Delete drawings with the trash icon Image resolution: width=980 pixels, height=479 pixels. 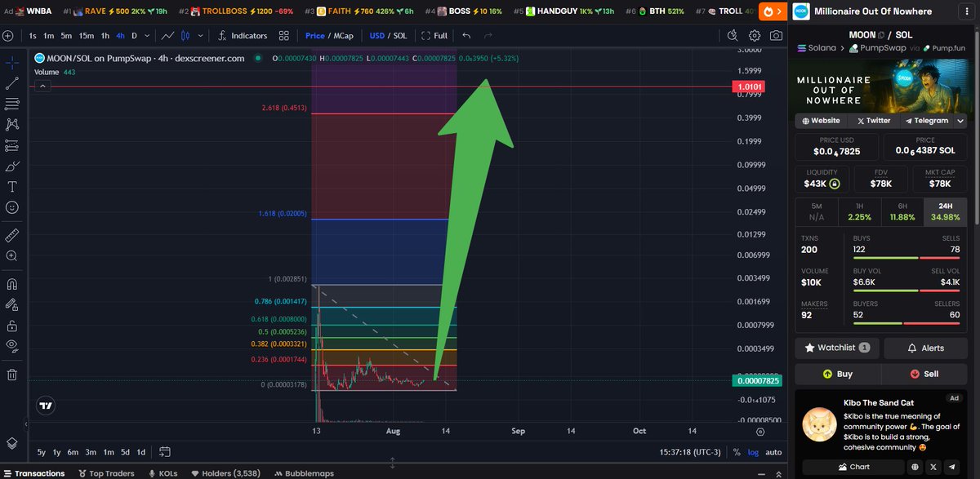tap(12, 375)
